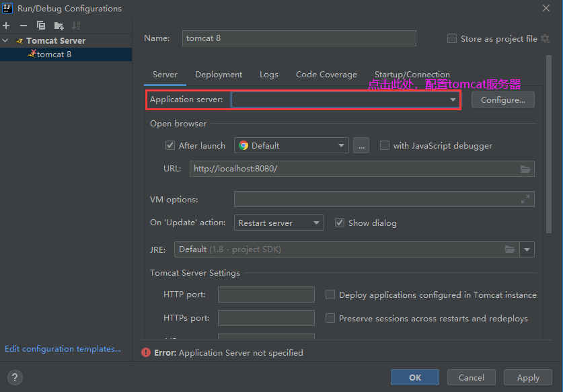Click the gear icon beside Store as project file
Image resolution: width=563 pixels, height=392 pixels.
pos(545,39)
